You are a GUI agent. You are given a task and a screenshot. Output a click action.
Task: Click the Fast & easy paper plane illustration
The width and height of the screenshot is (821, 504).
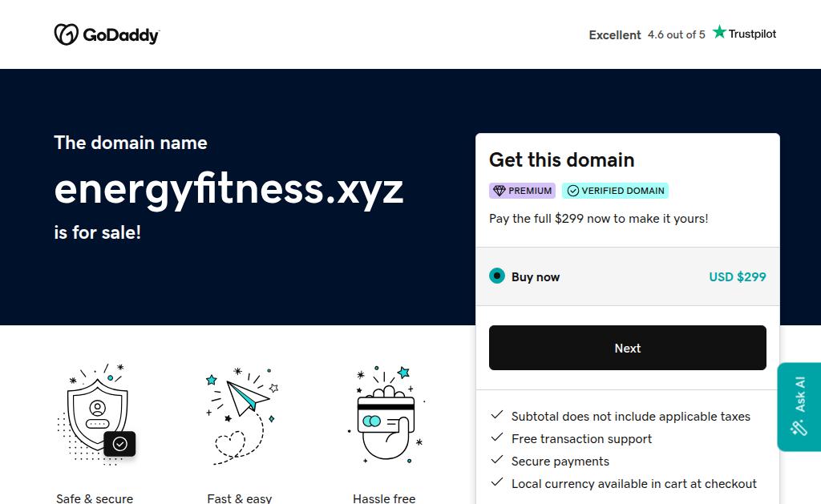click(x=242, y=415)
